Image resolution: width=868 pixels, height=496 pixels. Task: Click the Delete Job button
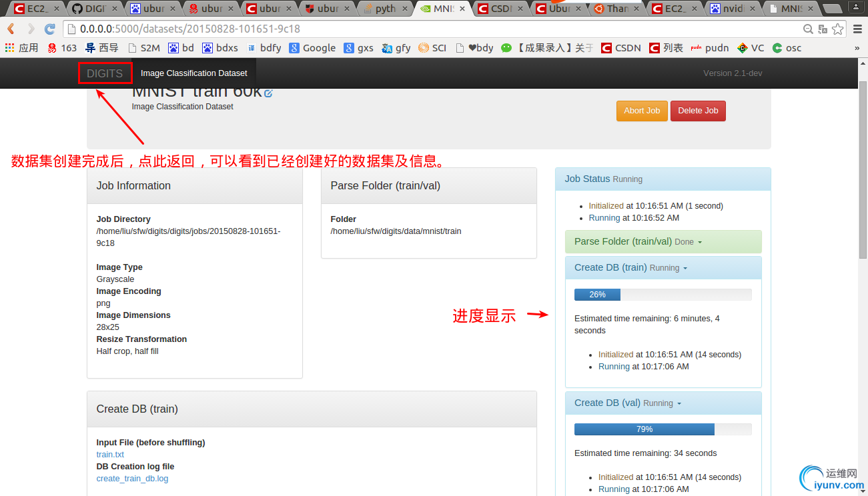698,111
